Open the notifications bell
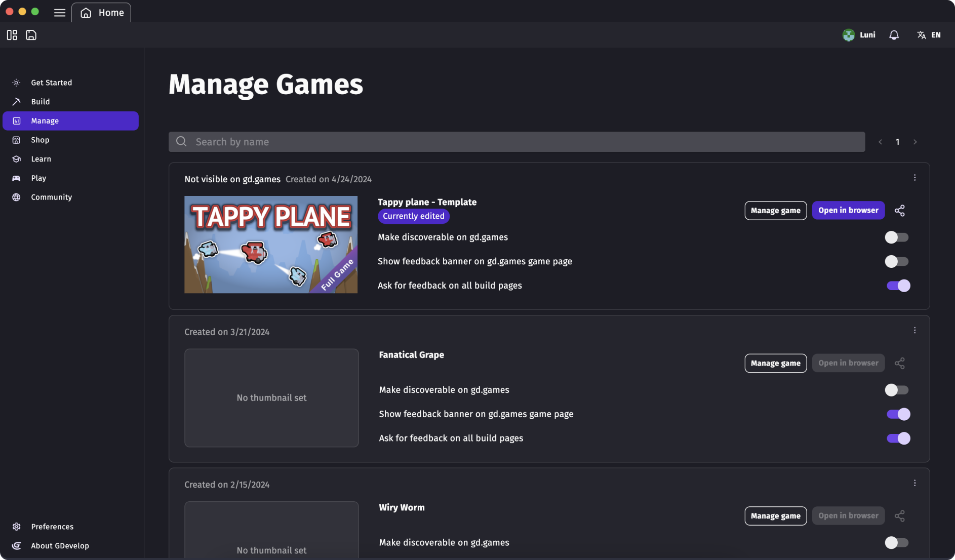This screenshot has height=560, width=955. click(894, 34)
